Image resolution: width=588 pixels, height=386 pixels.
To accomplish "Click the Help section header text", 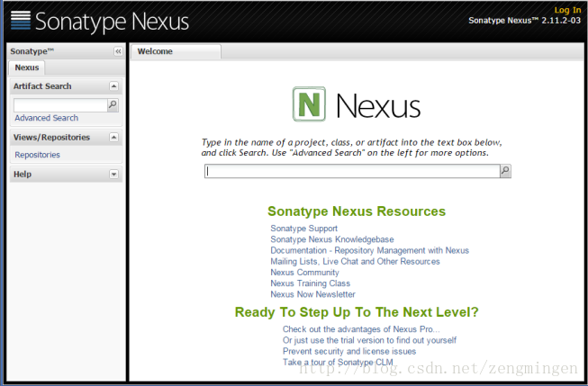I will coord(23,175).
